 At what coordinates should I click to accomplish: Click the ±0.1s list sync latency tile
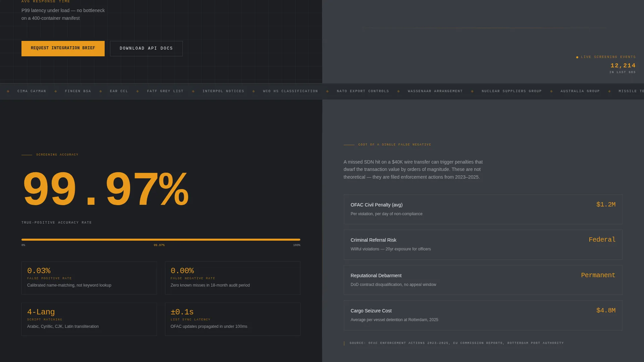[233, 319]
